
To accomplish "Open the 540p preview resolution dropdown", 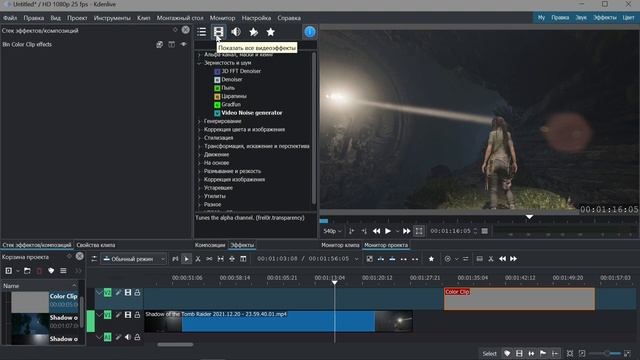I will coord(332,231).
